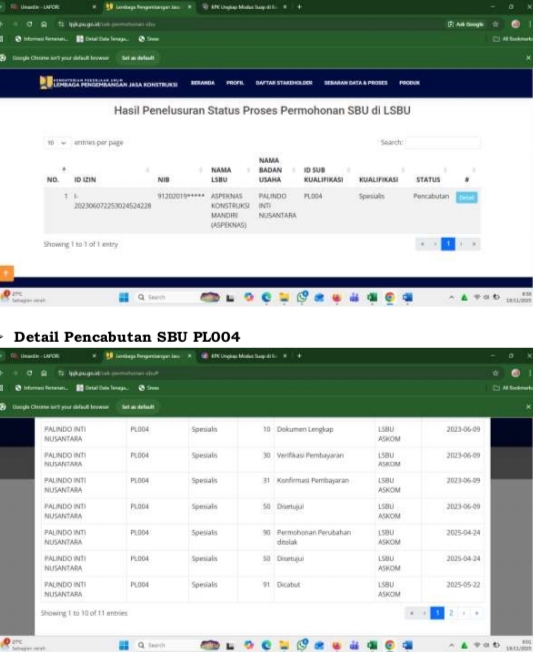Screen dimensions: 533x652
Task: Open All Bookmarks folder in upper browser
Action: pos(513,39)
